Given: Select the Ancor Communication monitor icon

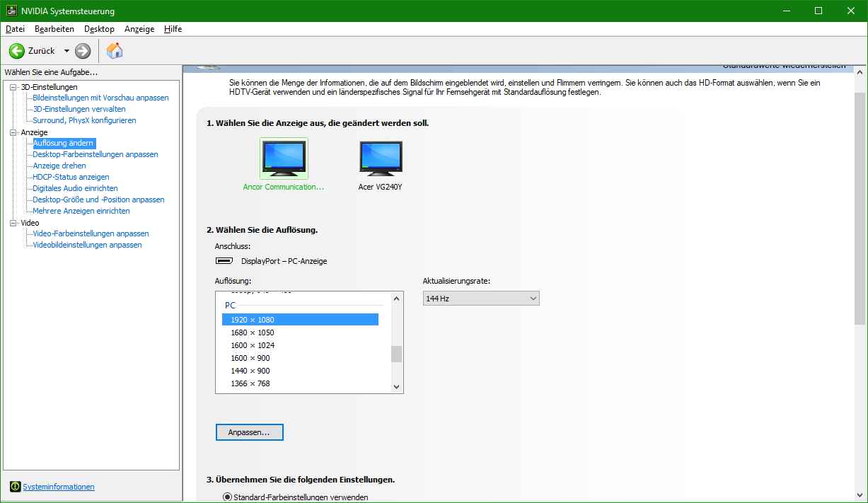Looking at the screenshot, I should 284,158.
